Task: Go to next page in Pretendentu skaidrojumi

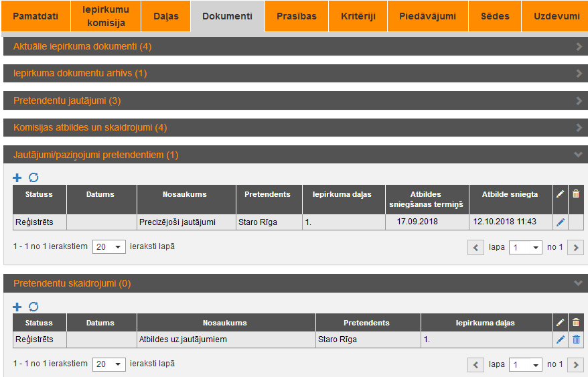Action: pyautogui.click(x=575, y=365)
